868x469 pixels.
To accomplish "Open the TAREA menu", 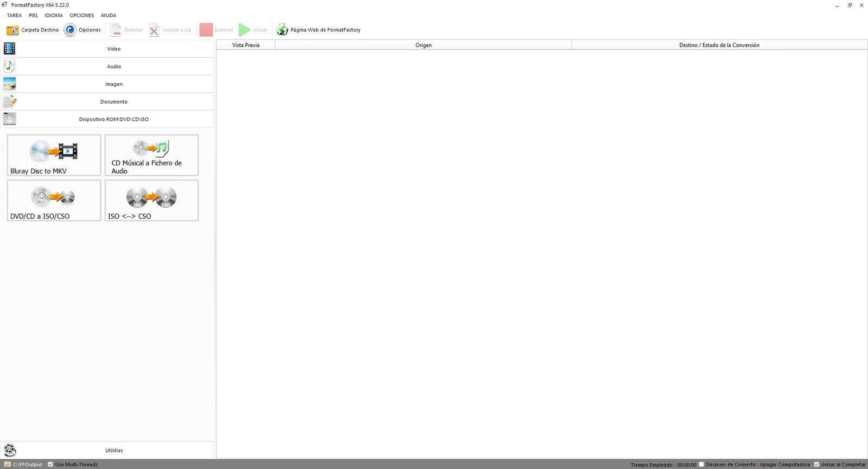I will pyautogui.click(x=14, y=15).
